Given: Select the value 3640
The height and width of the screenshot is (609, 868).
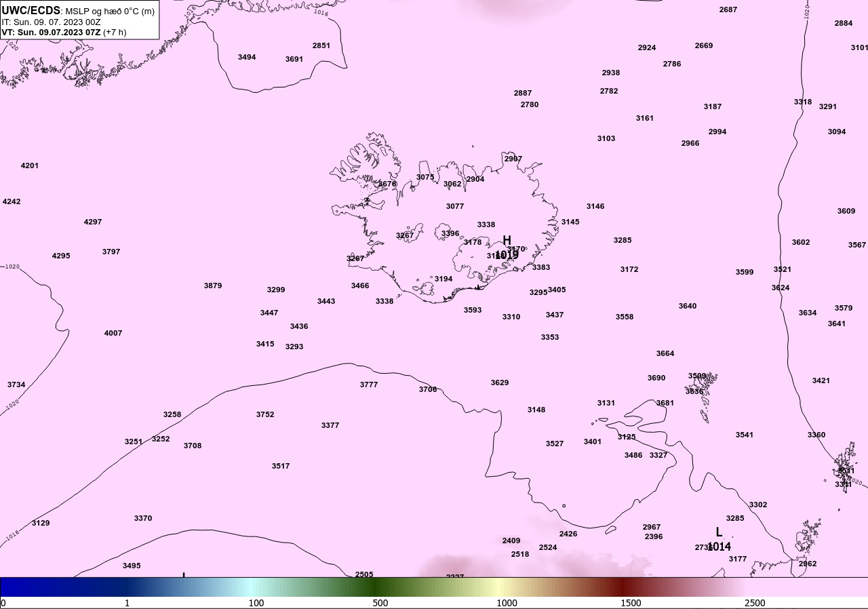Looking at the screenshot, I should [688, 306].
